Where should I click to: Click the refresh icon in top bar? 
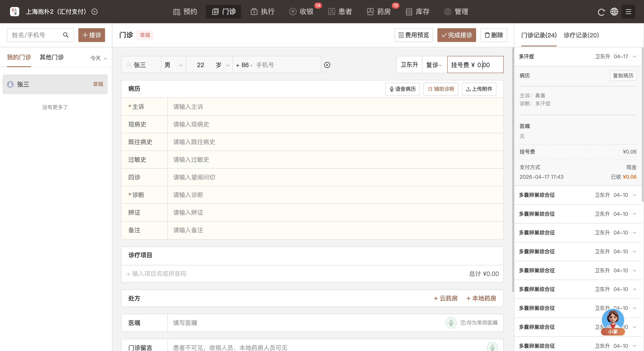(x=601, y=12)
